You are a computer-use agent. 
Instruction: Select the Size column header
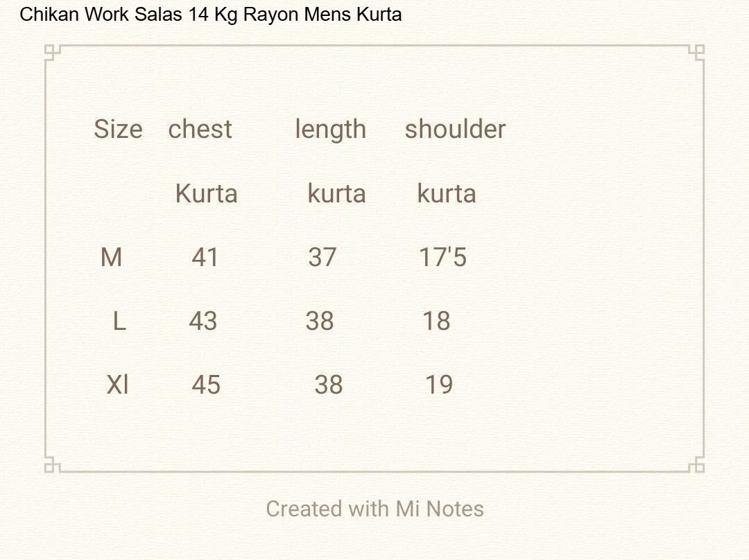point(118,130)
